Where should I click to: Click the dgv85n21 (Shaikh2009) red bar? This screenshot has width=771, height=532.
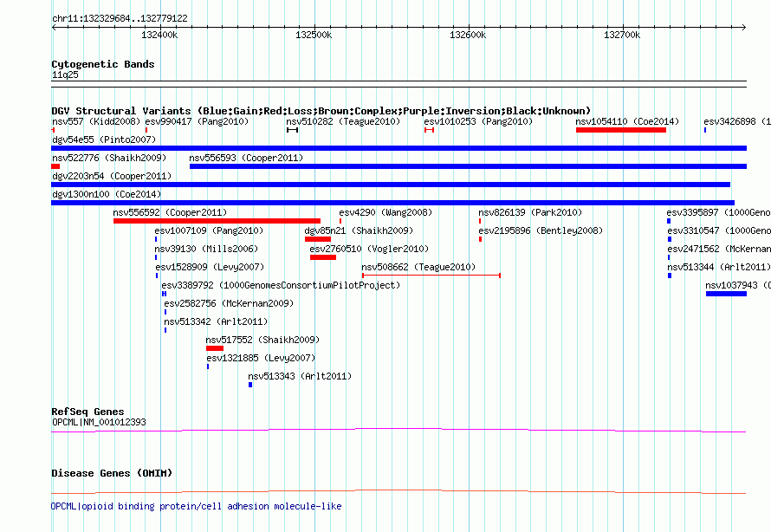click(318, 239)
